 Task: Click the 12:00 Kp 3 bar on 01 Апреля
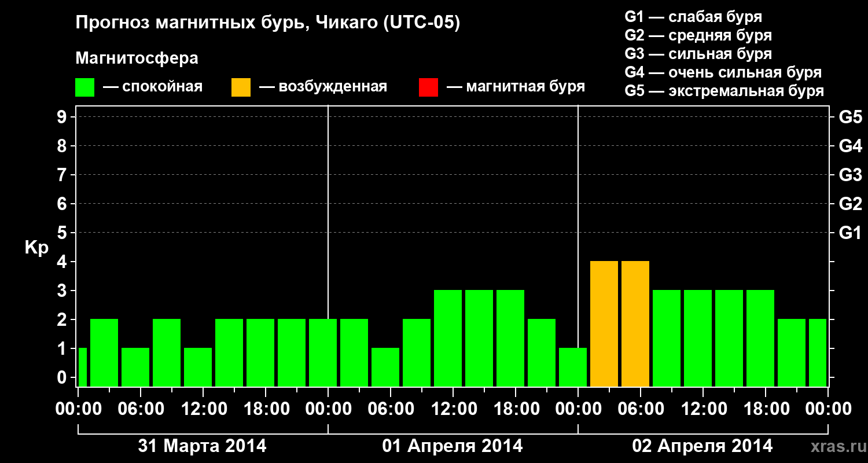click(448, 338)
